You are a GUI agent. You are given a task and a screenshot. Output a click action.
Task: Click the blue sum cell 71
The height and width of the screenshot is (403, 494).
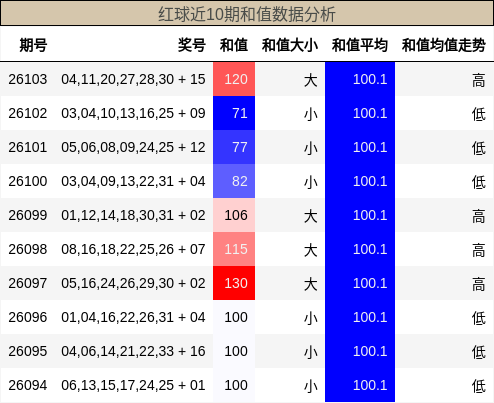(x=234, y=113)
